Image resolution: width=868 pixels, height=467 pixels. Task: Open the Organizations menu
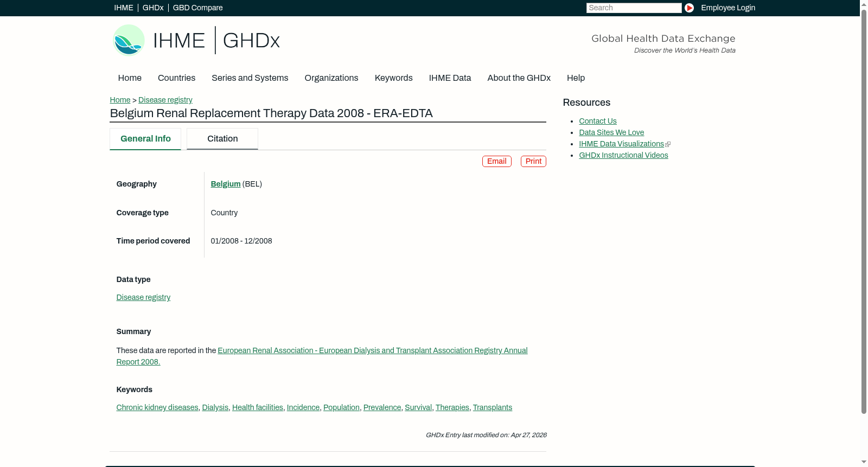[x=331, y=78]
